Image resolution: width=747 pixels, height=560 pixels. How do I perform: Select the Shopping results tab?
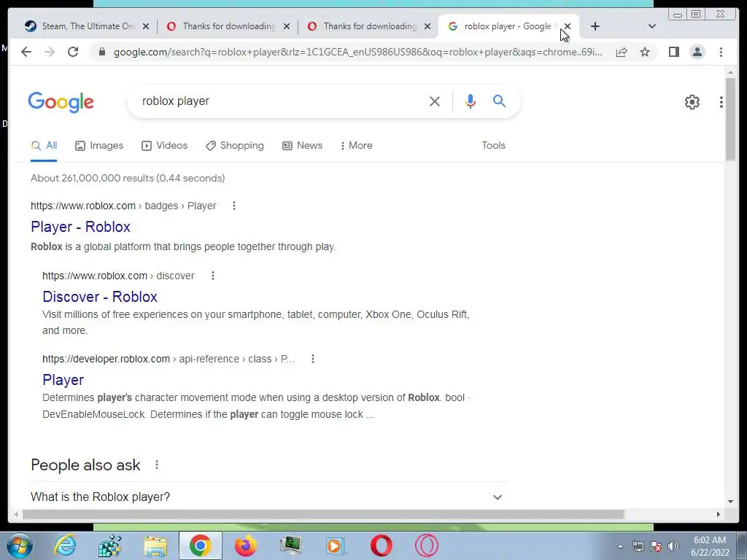pos(234,146)
